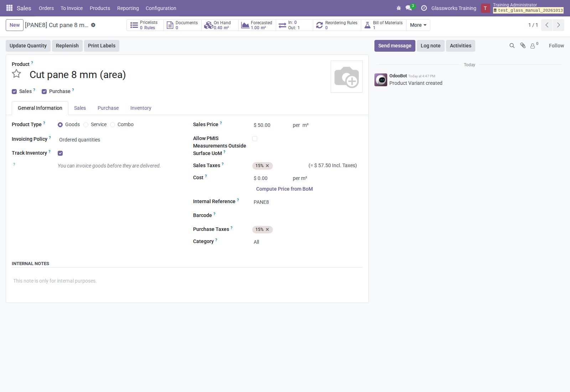Open the Configuration menu

[x=161, y=8]
